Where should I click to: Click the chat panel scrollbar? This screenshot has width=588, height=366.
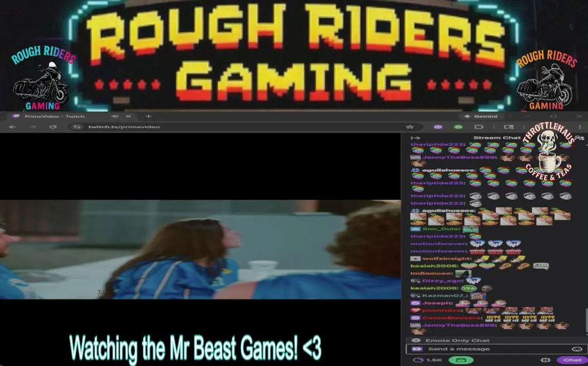point(586,321)
